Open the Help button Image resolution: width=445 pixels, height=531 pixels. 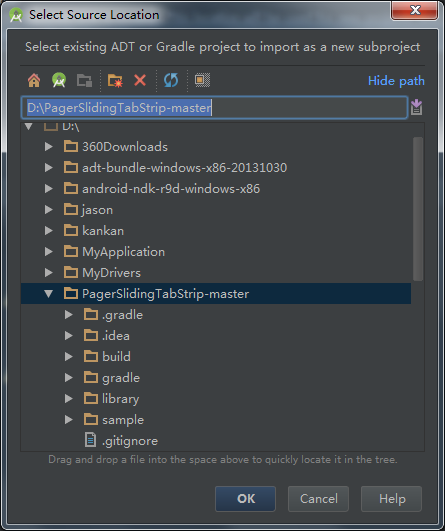pos(391,499)
